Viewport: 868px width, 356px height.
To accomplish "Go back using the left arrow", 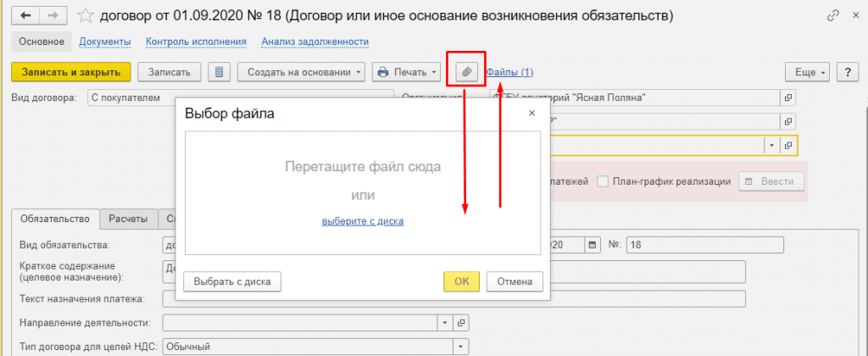I will (x=26, y=15).
